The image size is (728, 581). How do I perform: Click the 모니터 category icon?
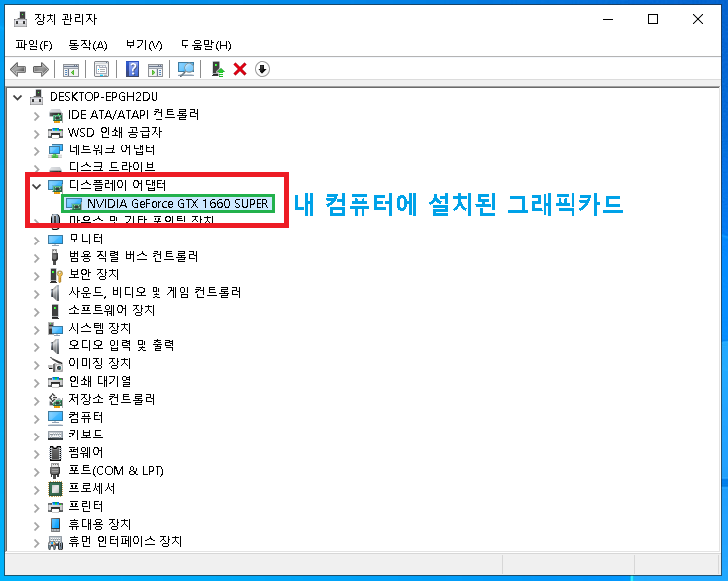[55, 240]
